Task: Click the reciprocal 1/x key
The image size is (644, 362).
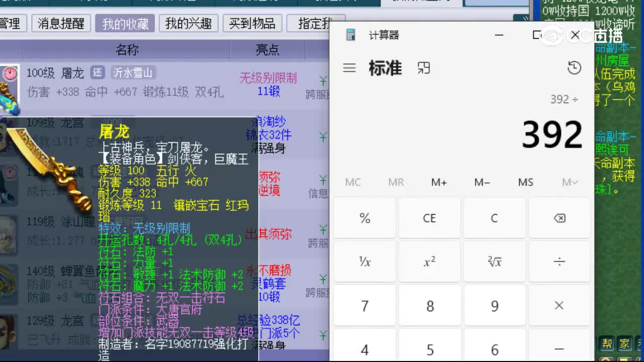Action: [x=365, y=261]
